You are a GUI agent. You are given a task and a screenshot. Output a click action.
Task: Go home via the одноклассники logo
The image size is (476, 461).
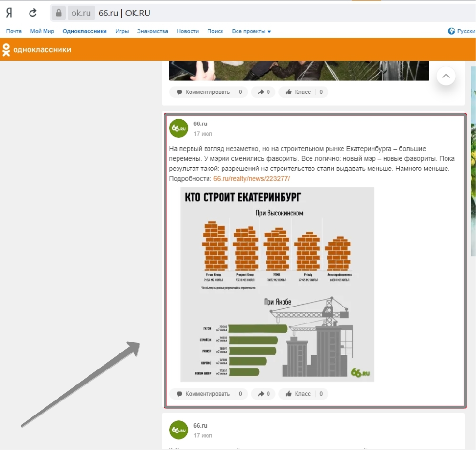pyautogui.click(x=37, y=49)
